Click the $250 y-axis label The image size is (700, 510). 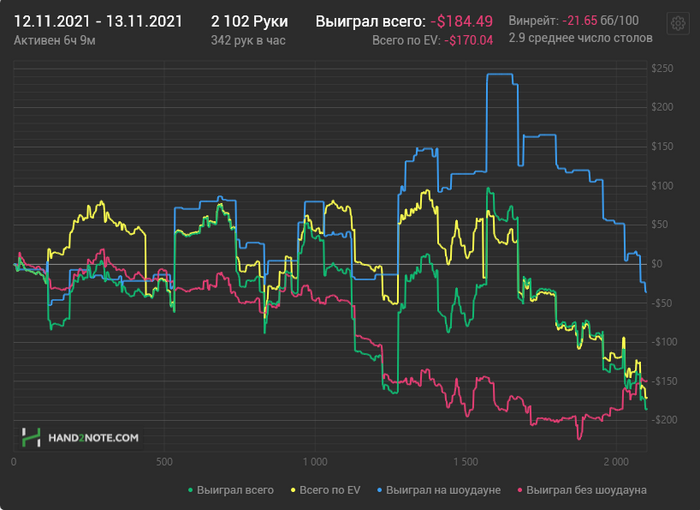662,68
